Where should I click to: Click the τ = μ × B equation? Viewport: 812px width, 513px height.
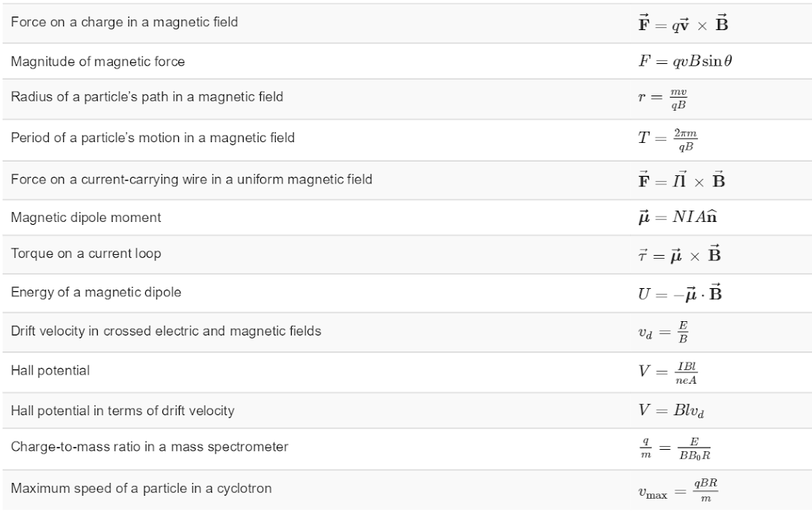click(680, 253)
